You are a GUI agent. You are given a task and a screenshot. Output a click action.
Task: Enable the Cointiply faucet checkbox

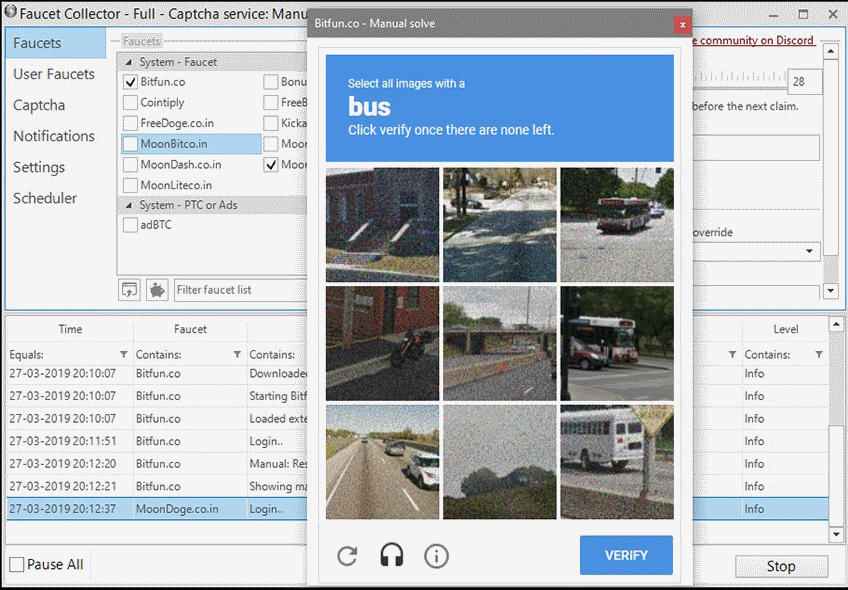(x=130, y=103)
